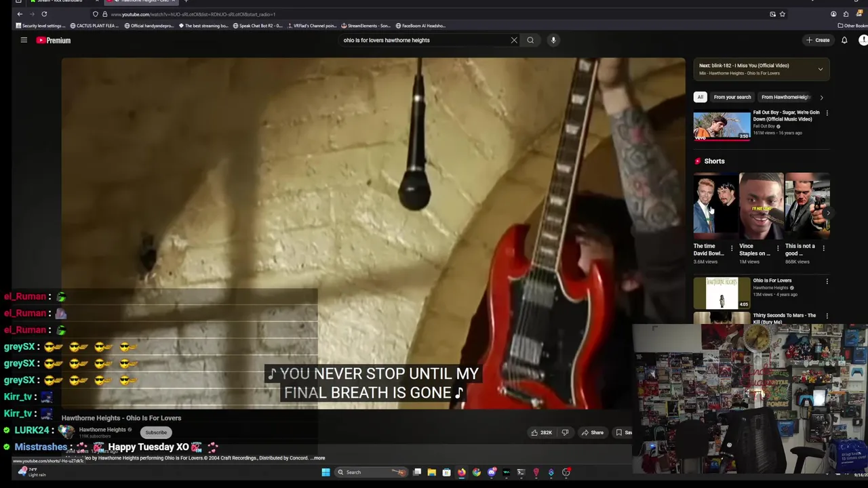Open Task View on the taskbar
Image resolution: width=868 pixels, height=488 pixels.
(417, 472)
